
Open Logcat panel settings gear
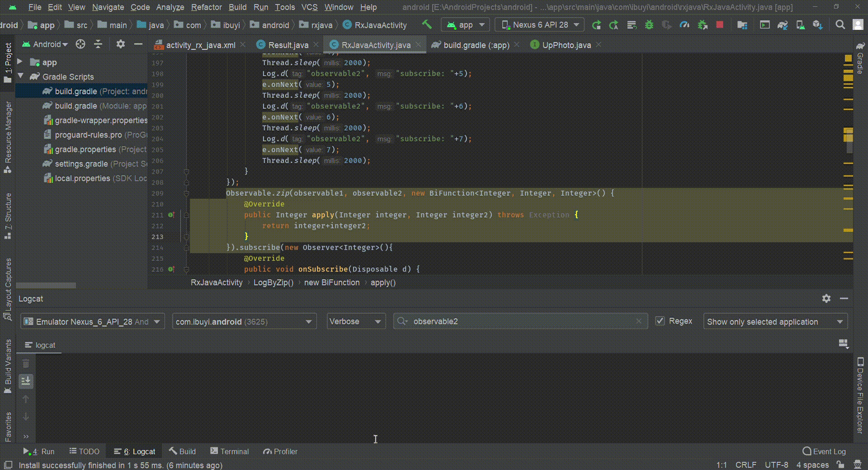point(826,298)
